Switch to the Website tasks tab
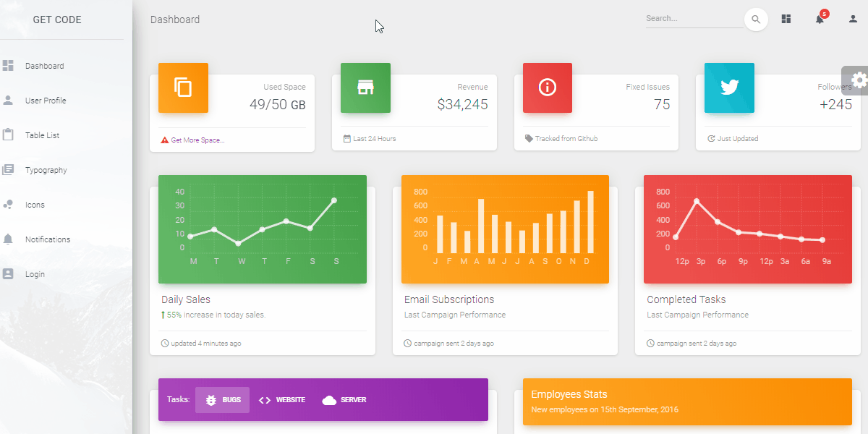This screenshot has height=434, width=868. point(282,400)
